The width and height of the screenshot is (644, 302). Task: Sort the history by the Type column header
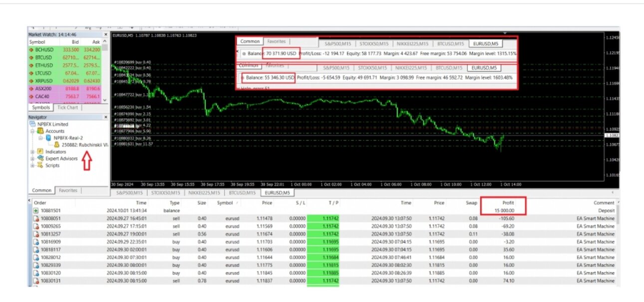pyautogui.click(x=175, y=203)
